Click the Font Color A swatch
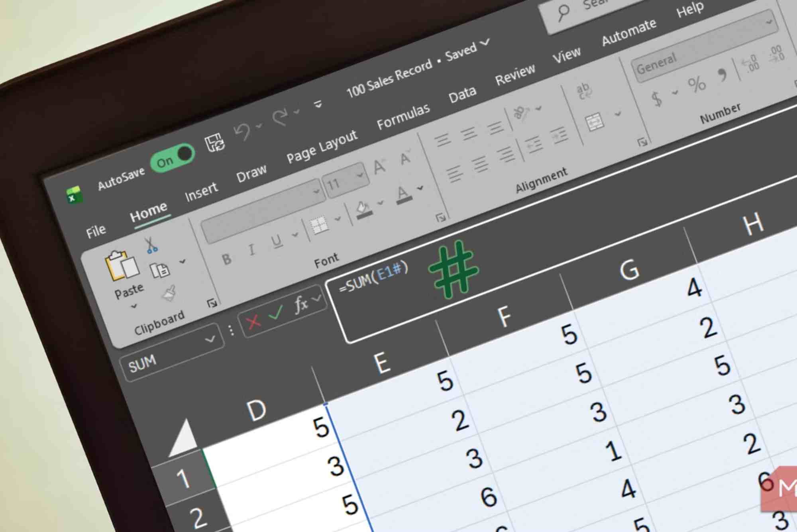This screenshot has width=797, height=532. point(404,195)
